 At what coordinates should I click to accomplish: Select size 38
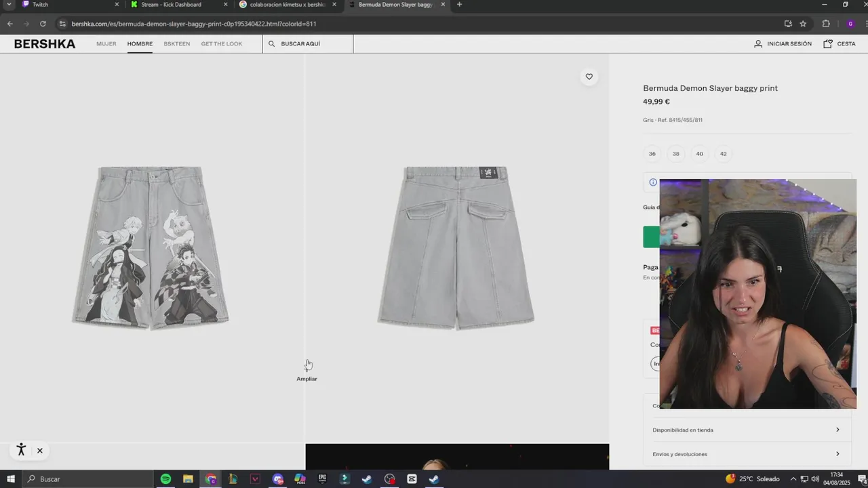click(676, 154)
